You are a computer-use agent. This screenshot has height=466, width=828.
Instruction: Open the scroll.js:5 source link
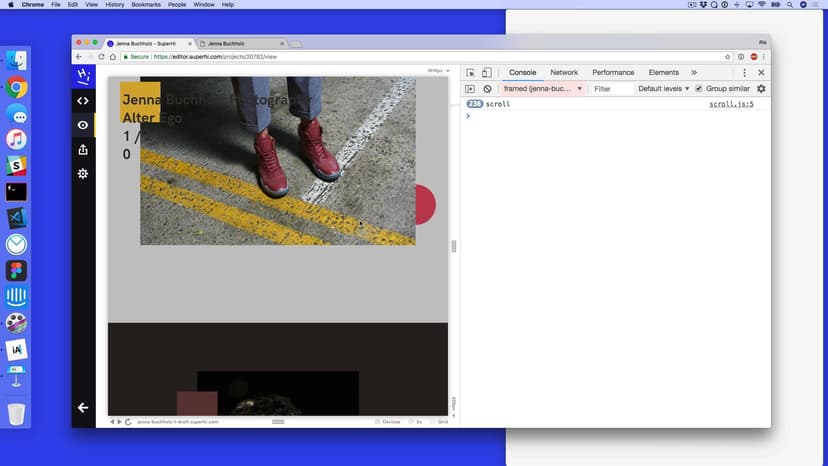point(731,104)
